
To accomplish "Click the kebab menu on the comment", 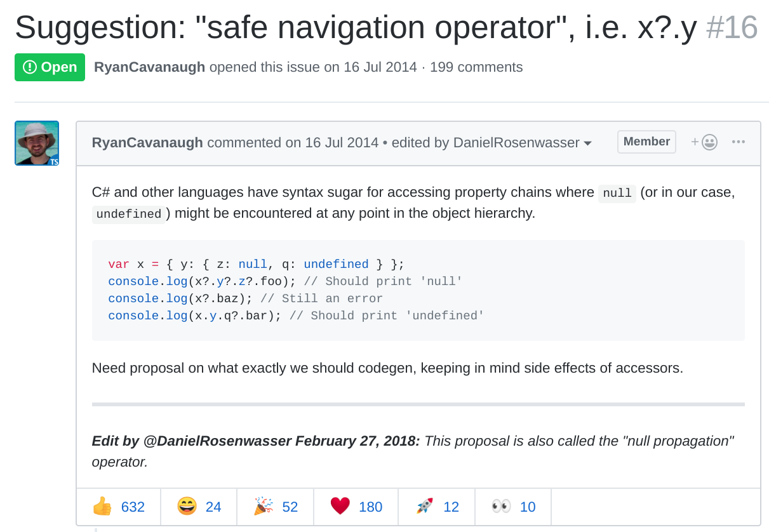I will coord(738,142).
